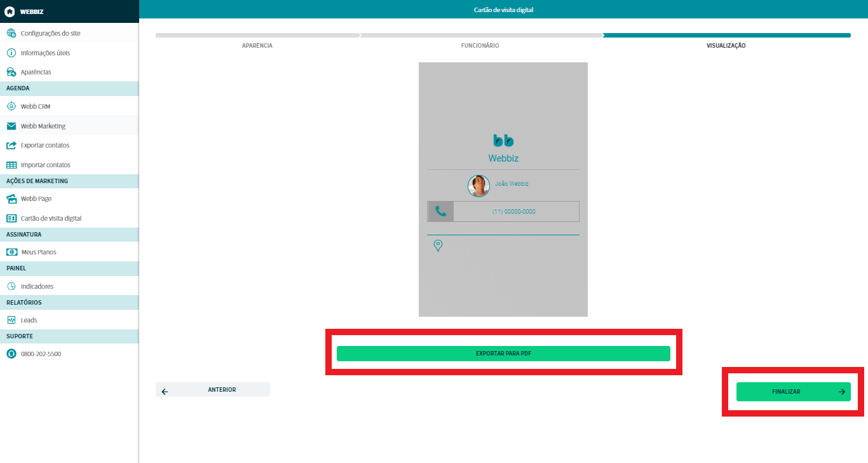Click the Exportar contatos share icon
Viewport: 868px width, 463px height.
tap(11, 146)
